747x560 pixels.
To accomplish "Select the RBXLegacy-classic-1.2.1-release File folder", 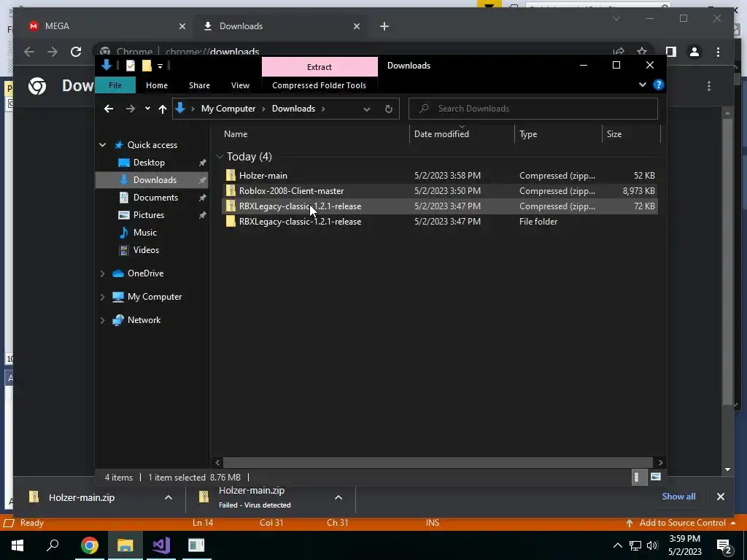I will click(x=440, y=222).
